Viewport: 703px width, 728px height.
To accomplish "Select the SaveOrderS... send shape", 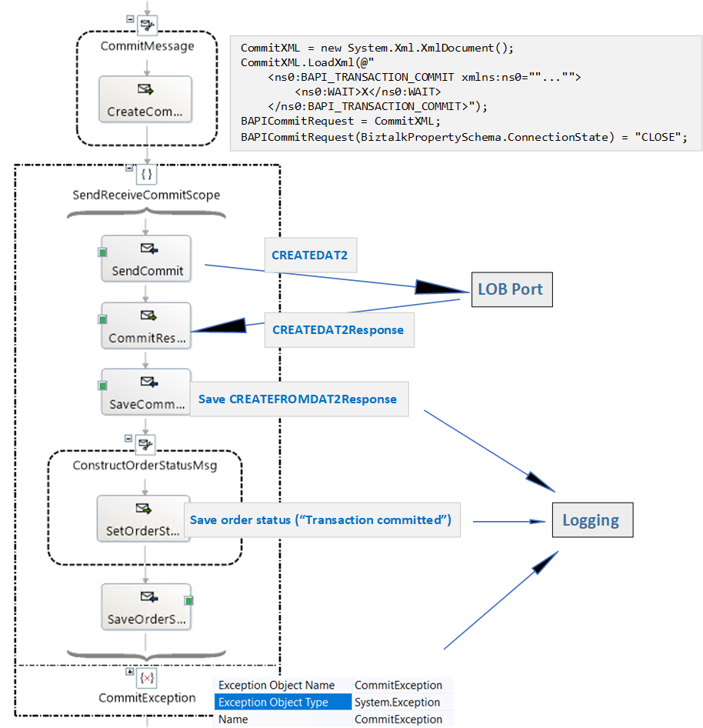I will [146, 607].
